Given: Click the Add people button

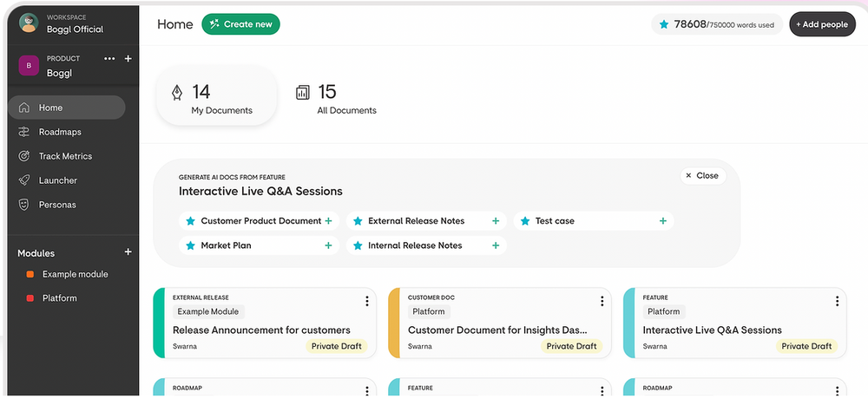Looking at the screenshot, I should tap(821, 24).
